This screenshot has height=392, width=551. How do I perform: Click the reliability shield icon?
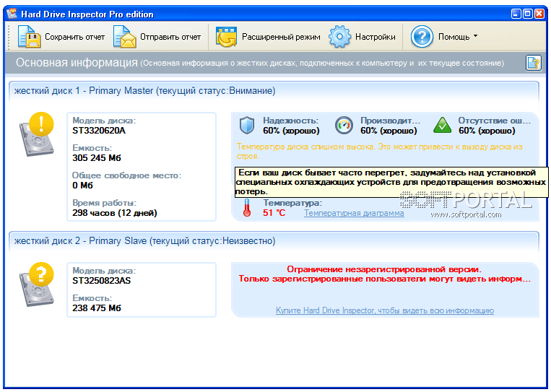click(x=247, y=126)
